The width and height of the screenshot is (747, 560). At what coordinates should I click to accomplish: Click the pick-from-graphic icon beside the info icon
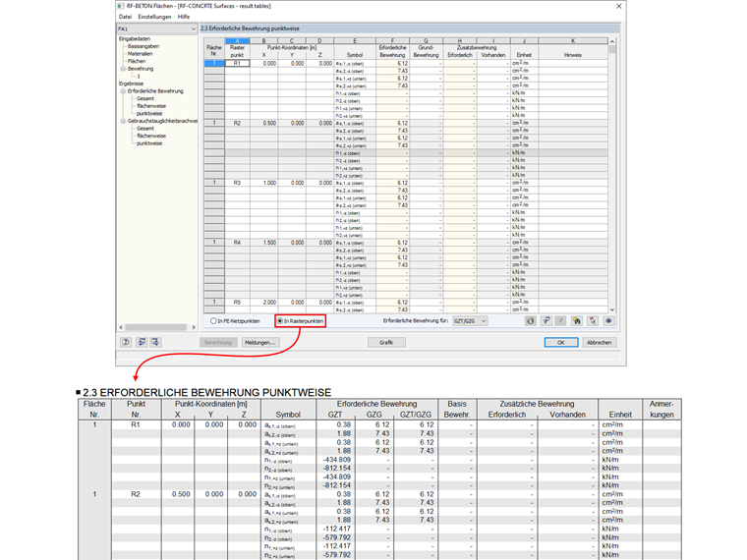[546, 321]
